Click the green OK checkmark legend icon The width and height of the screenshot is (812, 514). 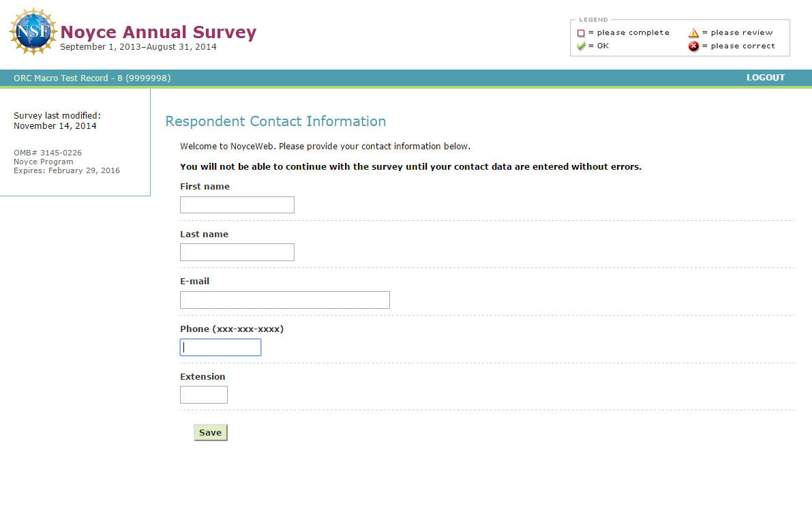tap(581, 46)
